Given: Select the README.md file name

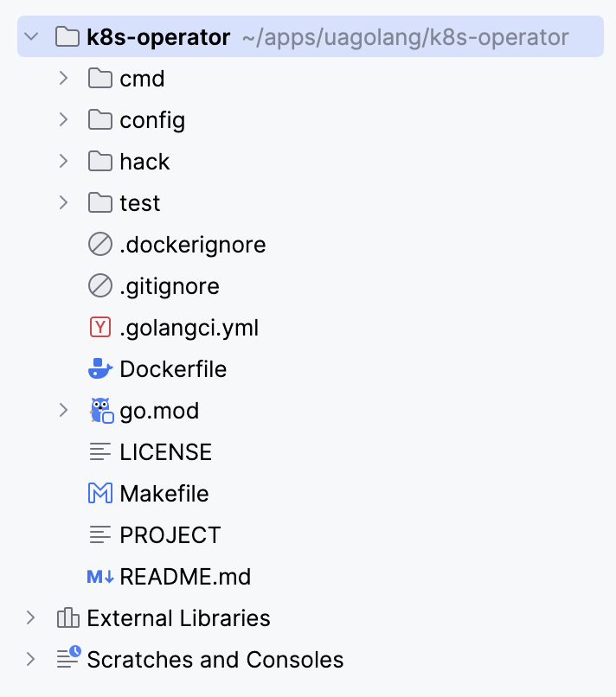Looking at the screenshot, I should click(x=185, y=577).
